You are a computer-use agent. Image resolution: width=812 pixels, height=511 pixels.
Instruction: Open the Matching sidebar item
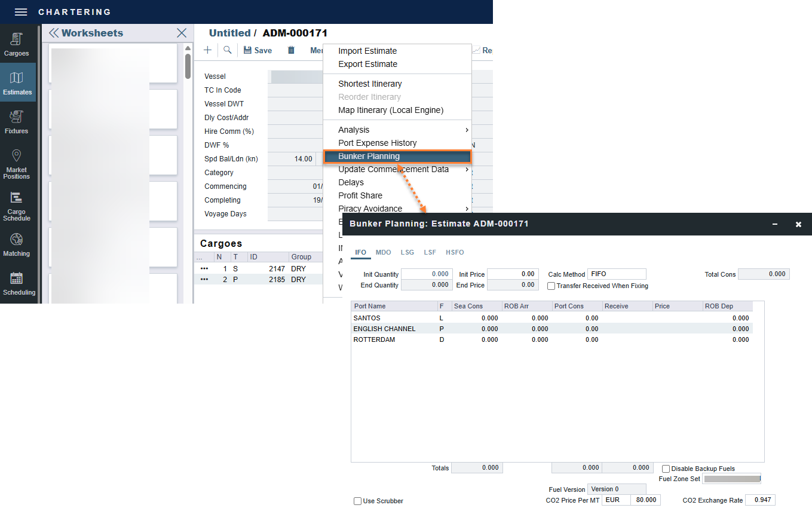pos(17,245)
